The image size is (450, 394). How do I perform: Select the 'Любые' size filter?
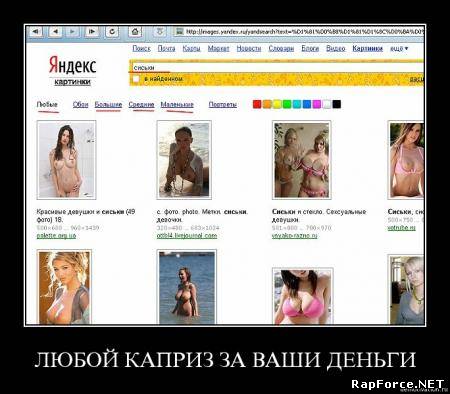tap(47, 105)
